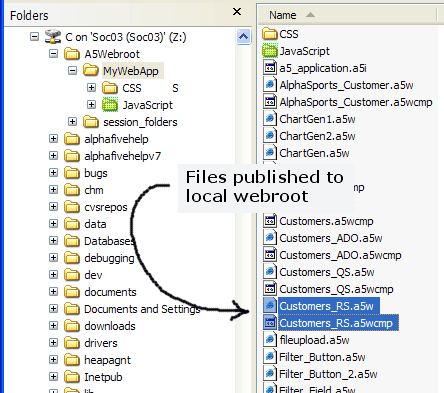Expand the data folder node

click(x=53, y=223)
